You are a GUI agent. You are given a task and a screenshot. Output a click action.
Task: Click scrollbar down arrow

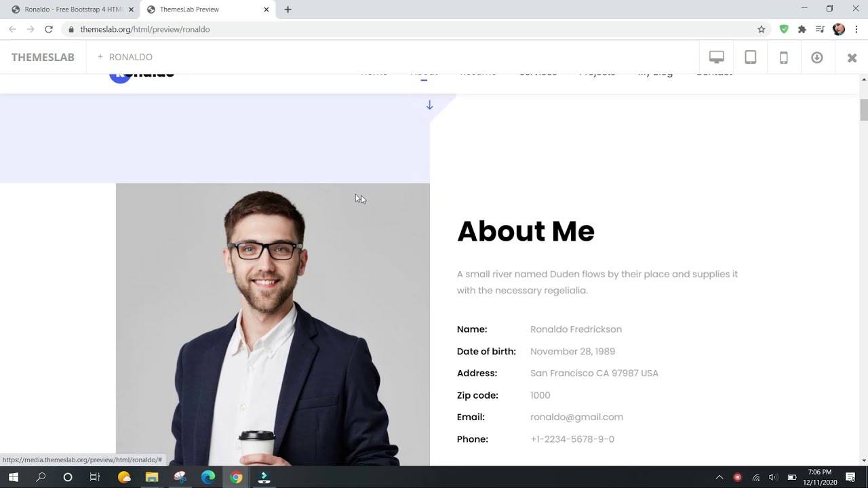coord(864,461)
